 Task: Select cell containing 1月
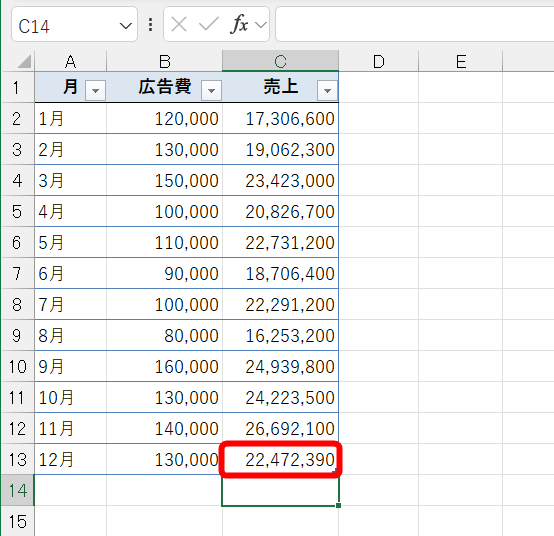coord(71,118)
